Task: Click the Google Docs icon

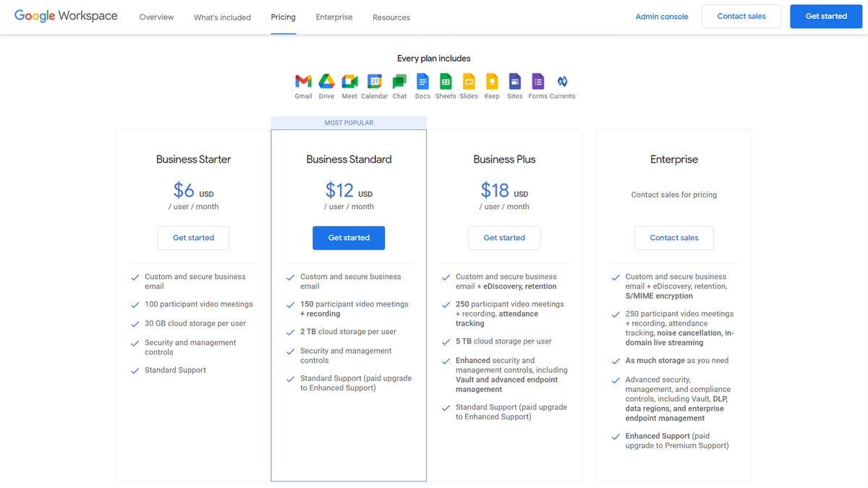Action: [x=422, y=82]
